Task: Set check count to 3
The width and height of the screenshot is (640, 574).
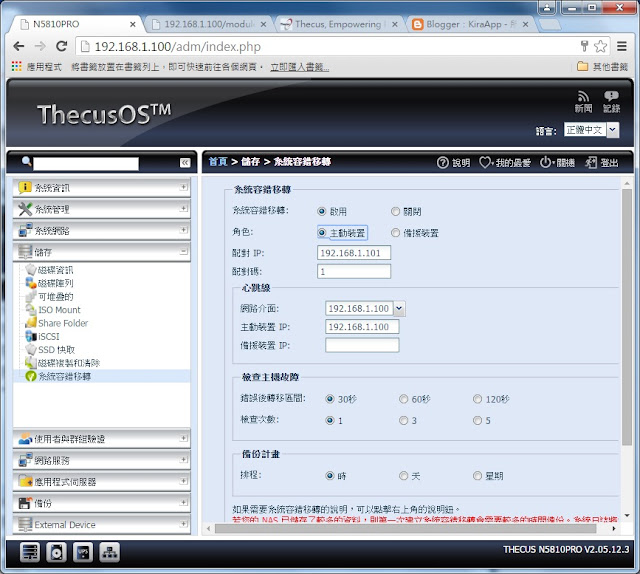Action: [x=403, y=420]
